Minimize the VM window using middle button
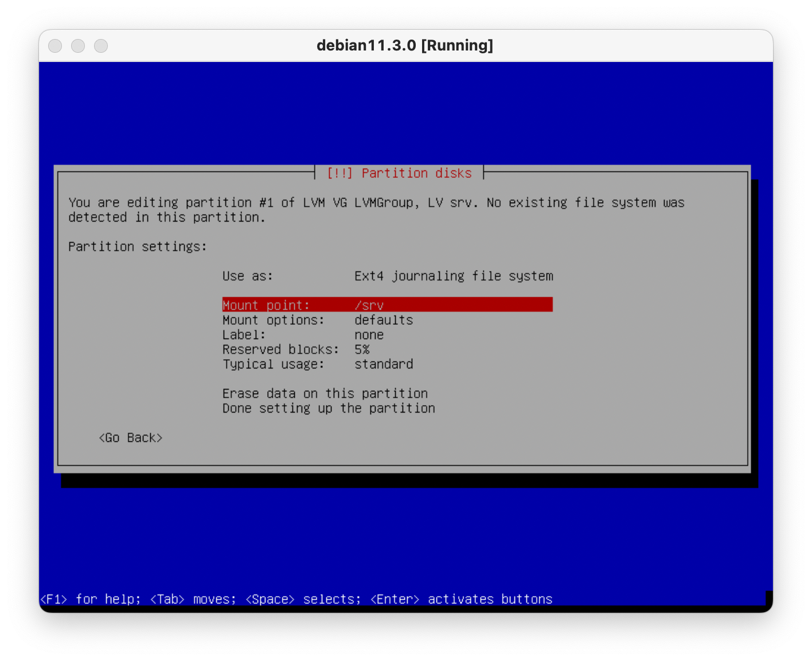812x661 pixels. coord(78,46)
